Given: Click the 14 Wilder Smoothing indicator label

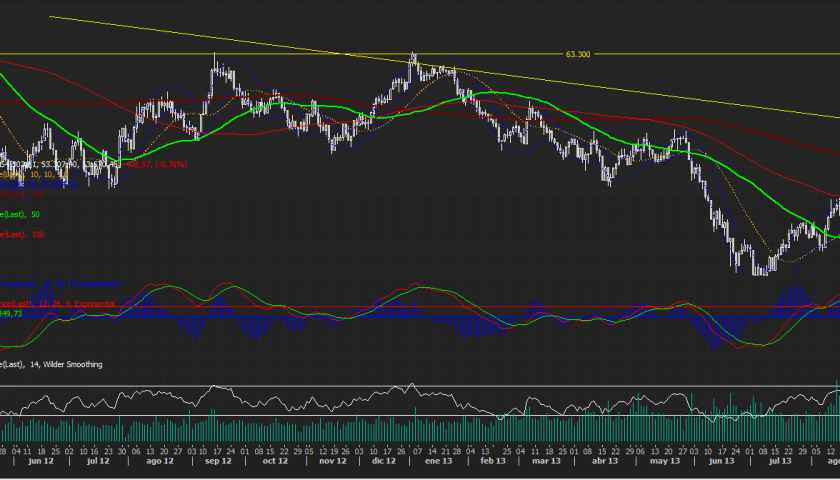Looking at the screenshot, I should 52,364.
